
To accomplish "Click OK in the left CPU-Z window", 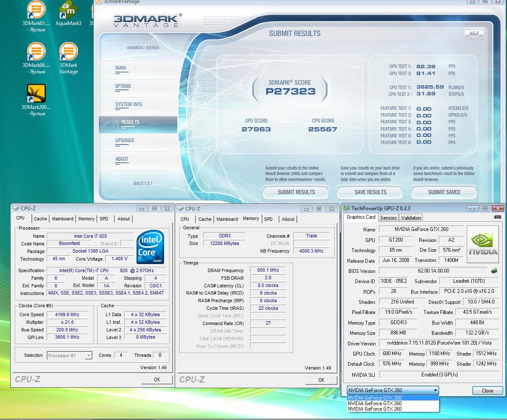I will [157, 380].
